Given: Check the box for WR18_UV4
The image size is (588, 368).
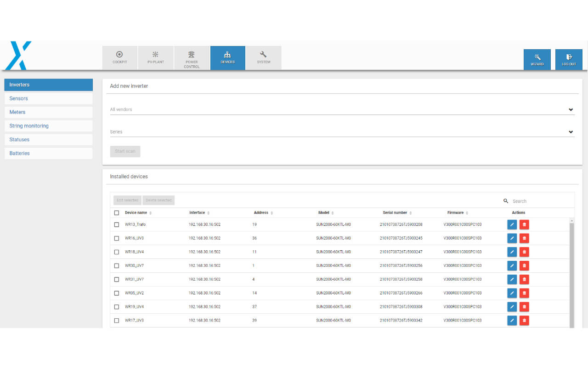Looking at the screenshot, I should (x=117, y=252).
